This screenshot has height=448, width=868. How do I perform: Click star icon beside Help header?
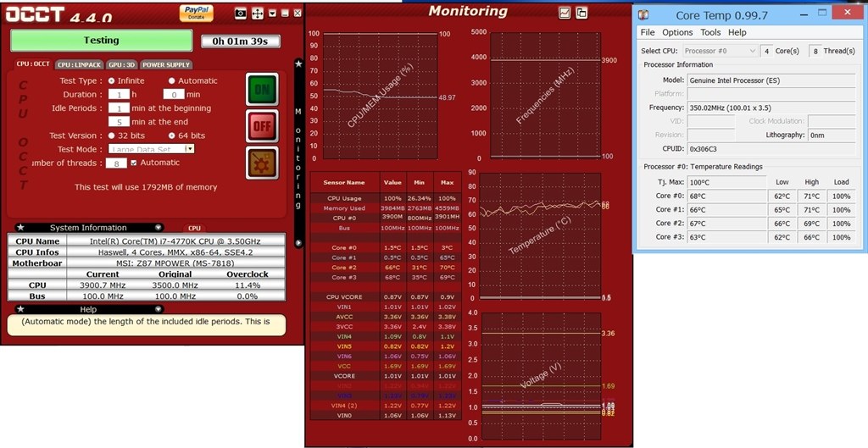pyautogui.click(x=20, y=309)
